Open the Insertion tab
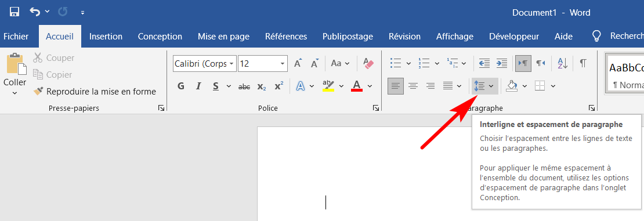644x221 pixels. click(106, 37)
